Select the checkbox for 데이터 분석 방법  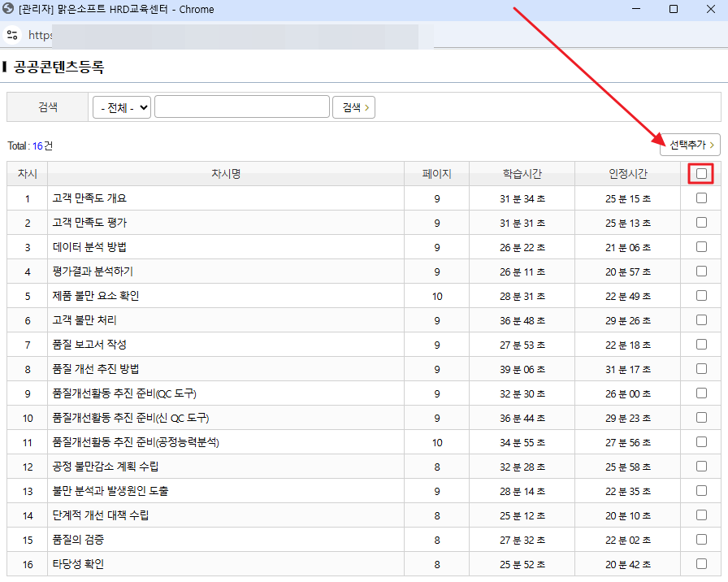pyautogui.click(x=701, y=246)
